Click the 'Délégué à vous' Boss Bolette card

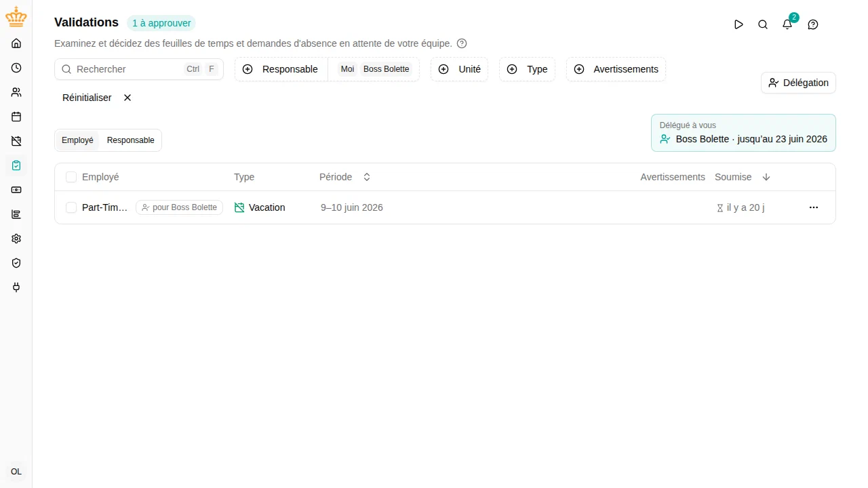click(x=743, y=133)
